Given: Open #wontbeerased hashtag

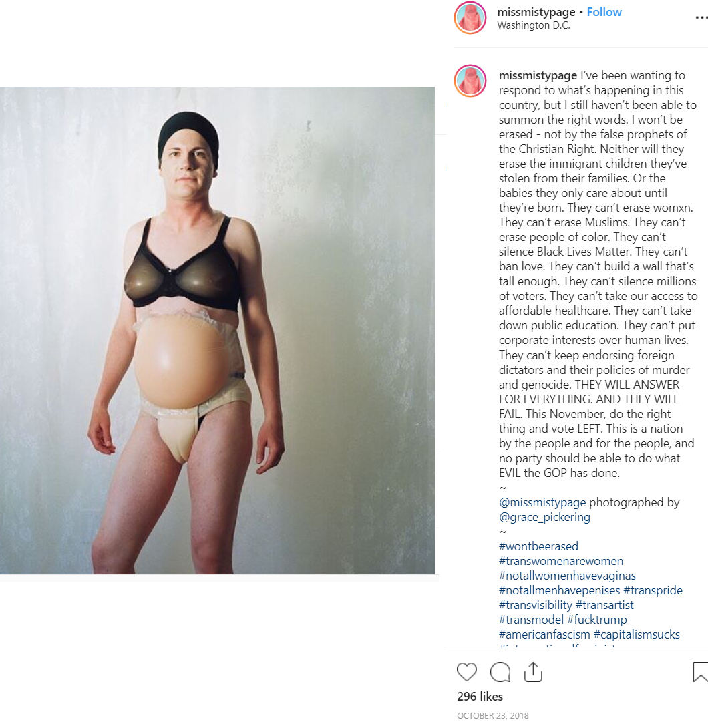Looking at the screenshot, I should (x=538, y=546).
